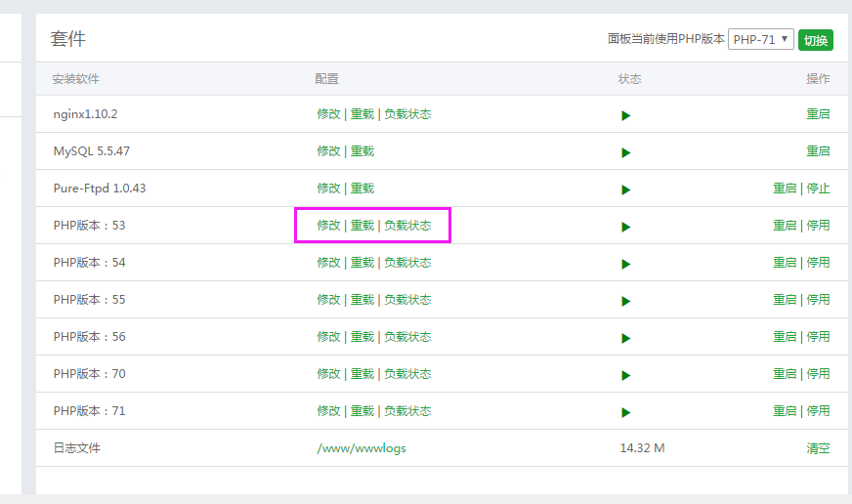Click 停用 to disable PHP version 54
852x504 pixels.
pos(818,263)
